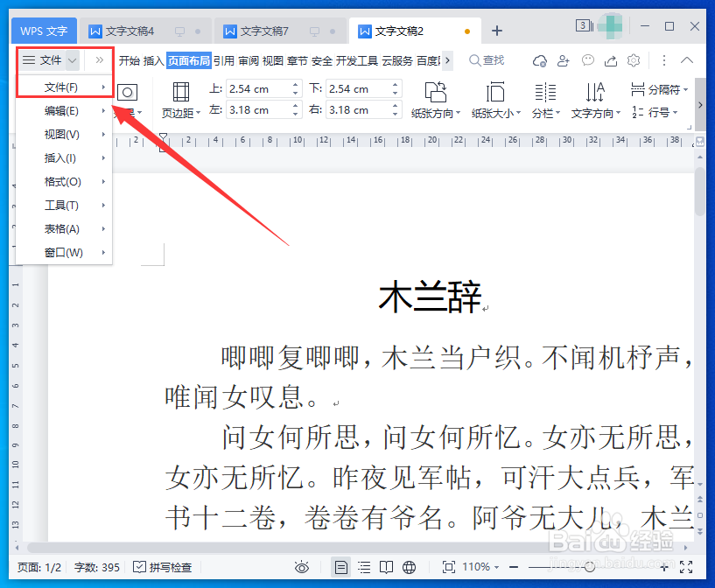Expand the 文件 menu button chevron
Screen dimensions: 715x588
(x=72, y=59)
